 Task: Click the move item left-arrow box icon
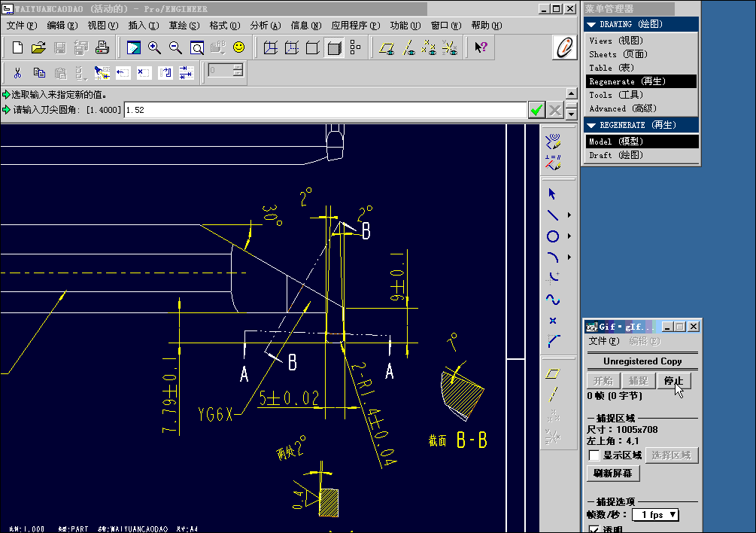(x=123, y=73)
